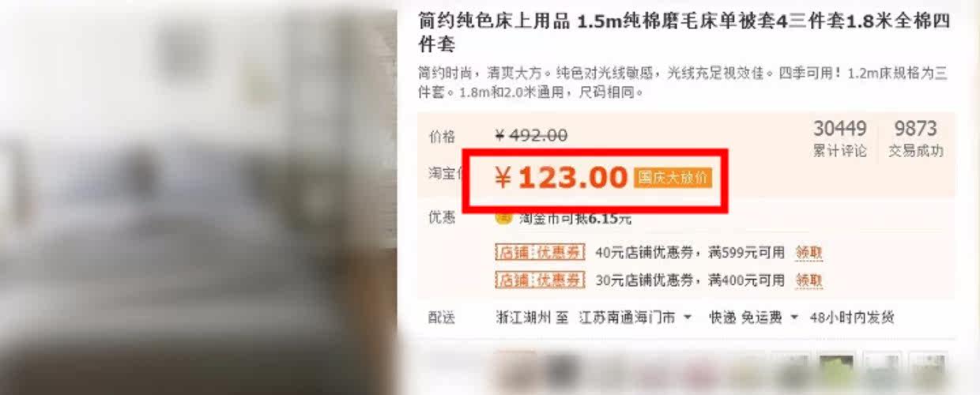This screenshot has width=980, height=395.
Task: Click the ¥123.00 Taobao price
Action: [x=561, y=179]
